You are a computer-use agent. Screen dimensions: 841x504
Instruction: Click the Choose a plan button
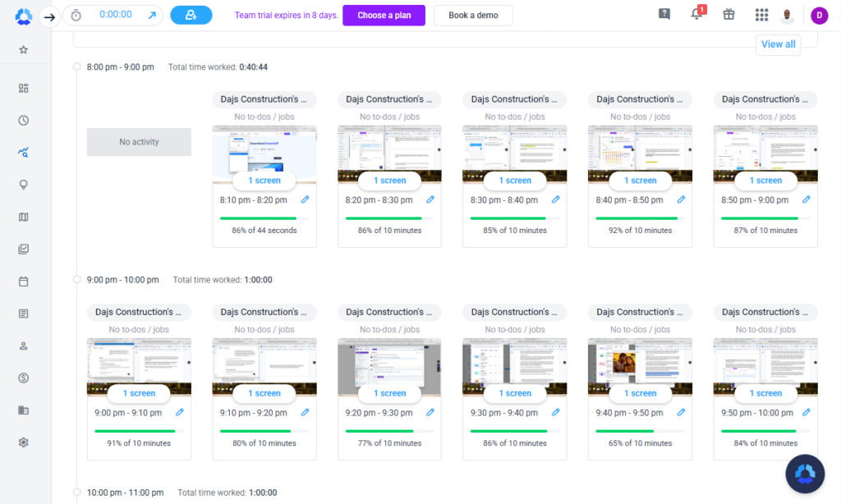tap(384, 15)
